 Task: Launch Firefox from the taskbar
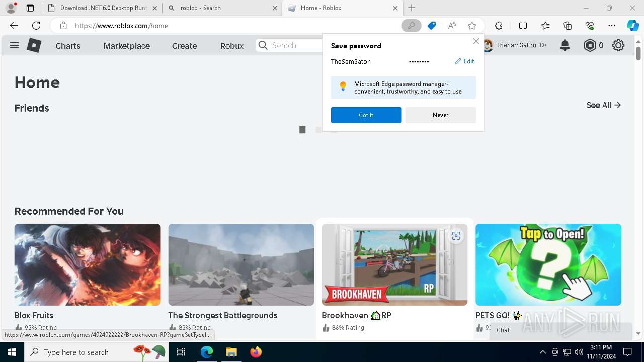click(256, 352)
